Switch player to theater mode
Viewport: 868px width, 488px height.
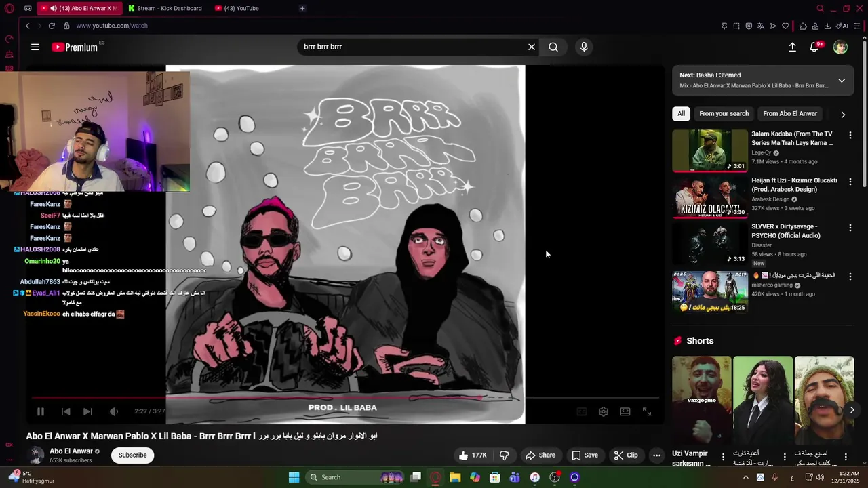(x=625, y=411)
